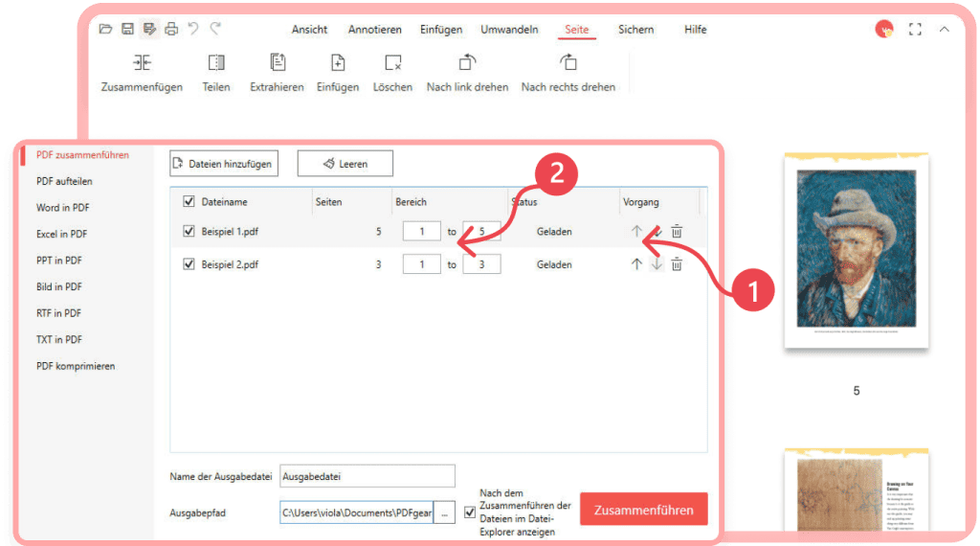Select Word in PDF option

(62, 208)
